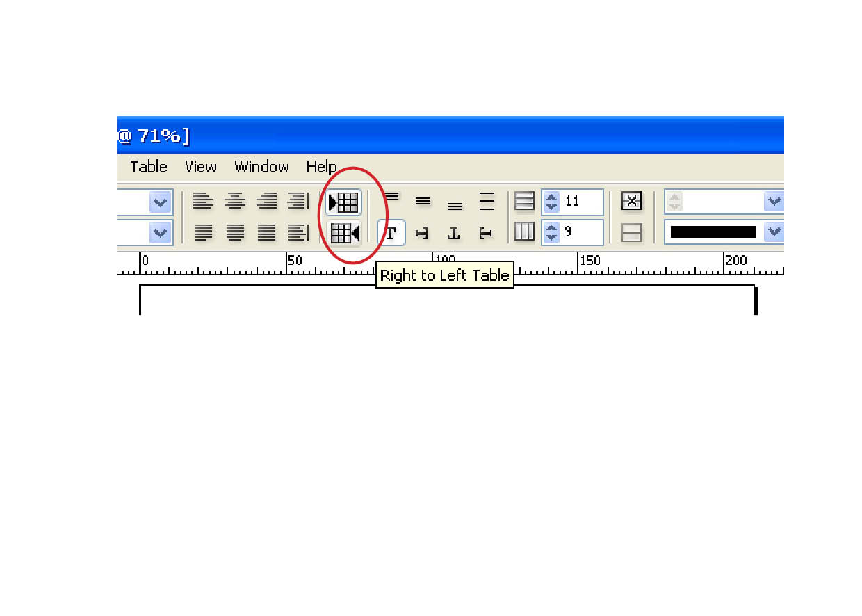Rotate cell text 180 degrees
862x616 pixels.
(454, 234)
